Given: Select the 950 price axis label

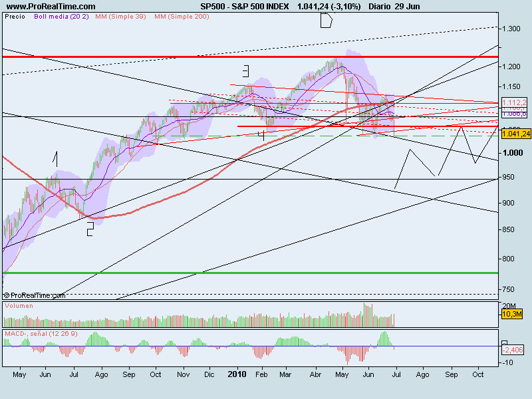Looking at the screenshot, I should click(x=509, y=177).
